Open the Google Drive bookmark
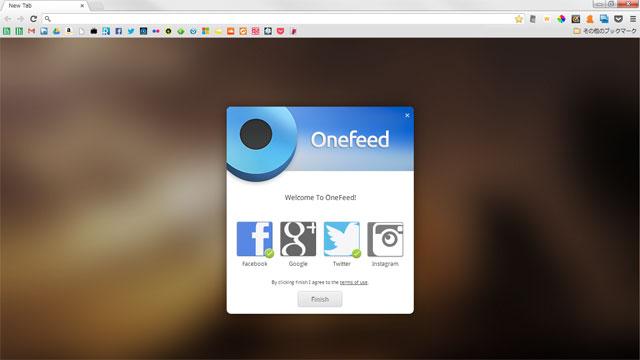 (56, 31)
